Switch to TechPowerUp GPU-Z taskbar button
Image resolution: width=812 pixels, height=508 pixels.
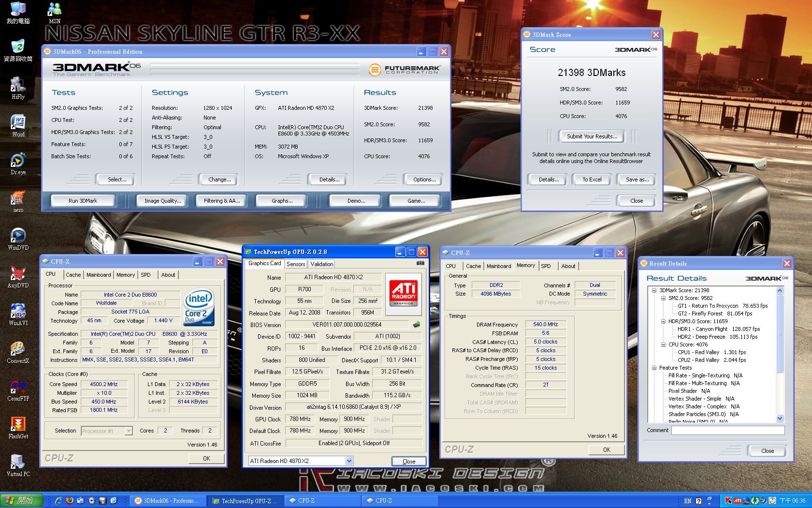[246, 501]
